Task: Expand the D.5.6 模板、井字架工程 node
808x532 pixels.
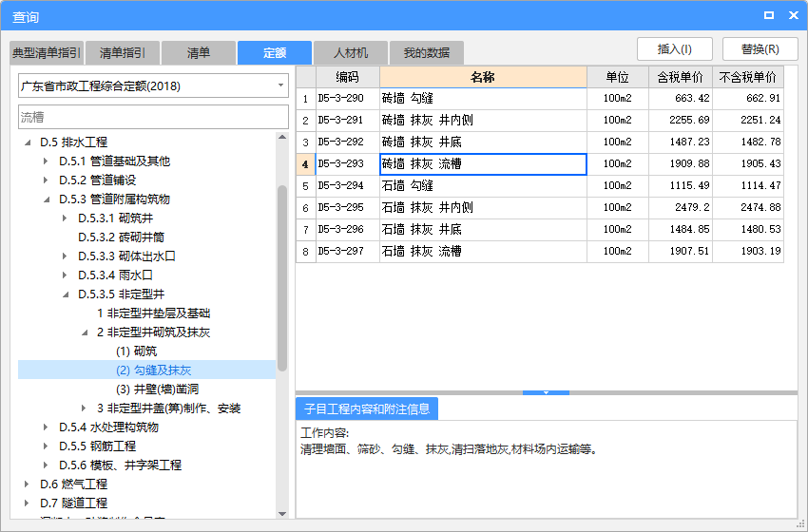Action: [46, 465]
